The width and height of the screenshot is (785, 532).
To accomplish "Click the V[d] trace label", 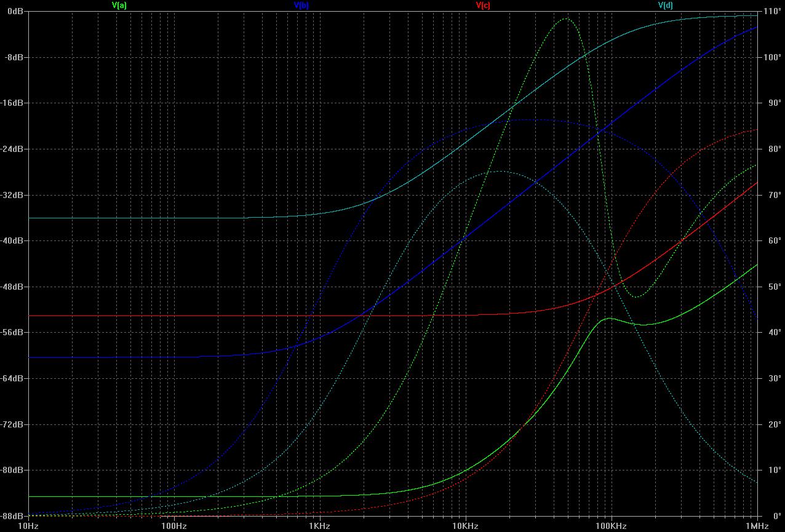I will click(x=665, y=5).
